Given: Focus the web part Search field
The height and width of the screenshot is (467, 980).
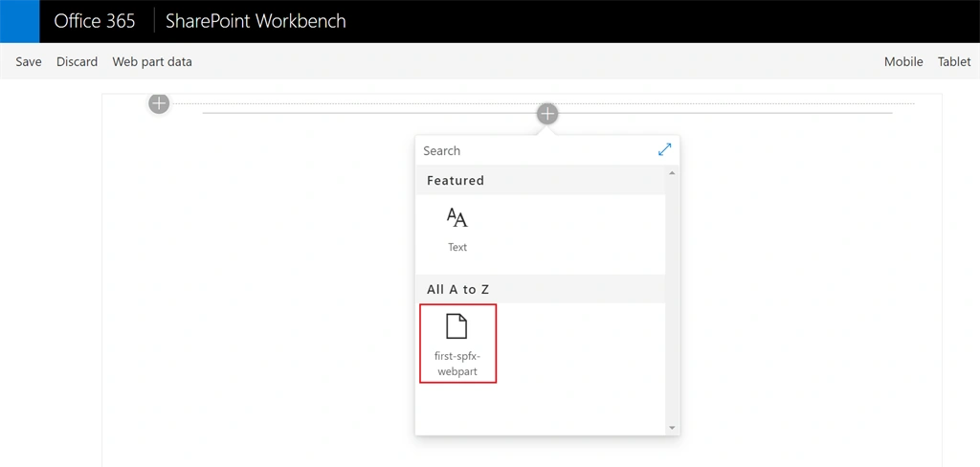Looking at the screenshot, I should [x=534, y=150].
